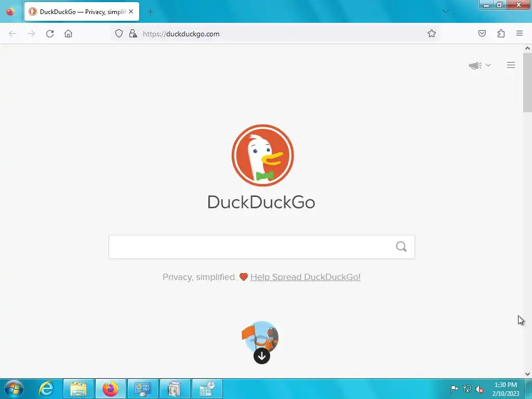The width and height of the screenshot is (532, 399).
Task: Open the Firefox application menu
Action: [x=520, y=33]
